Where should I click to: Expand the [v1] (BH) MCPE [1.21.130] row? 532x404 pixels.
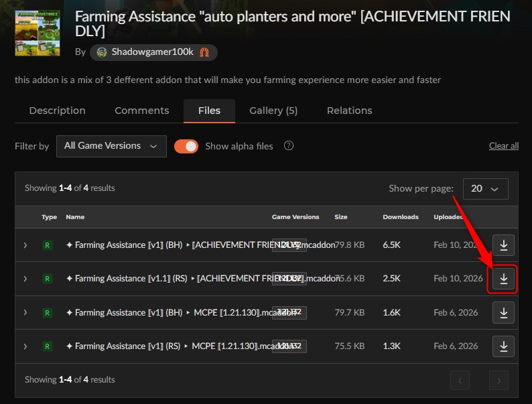coord(25,312)
